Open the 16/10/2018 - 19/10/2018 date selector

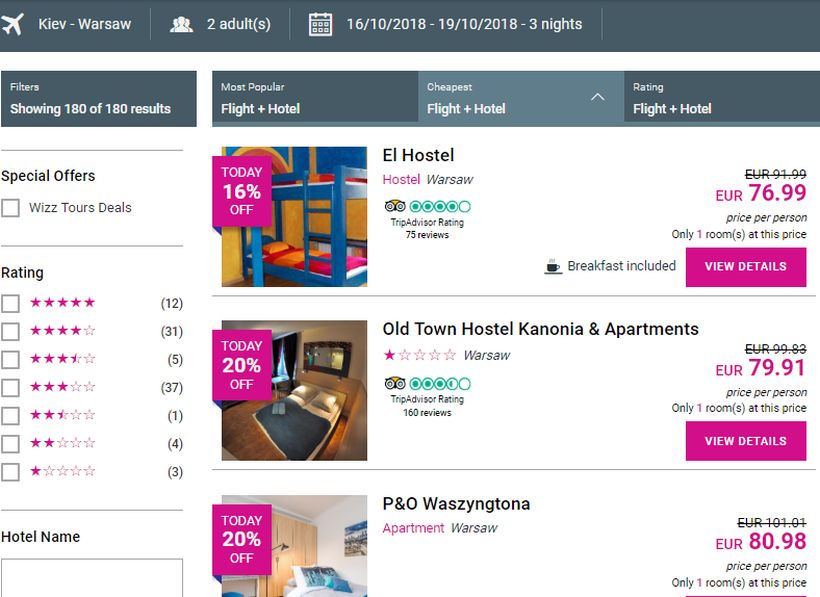click(464, 24)
